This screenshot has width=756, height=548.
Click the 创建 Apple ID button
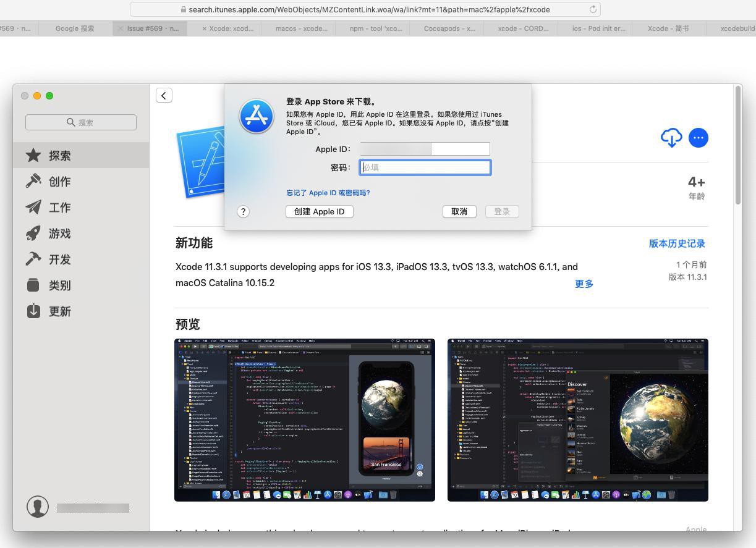coord(320,211)
